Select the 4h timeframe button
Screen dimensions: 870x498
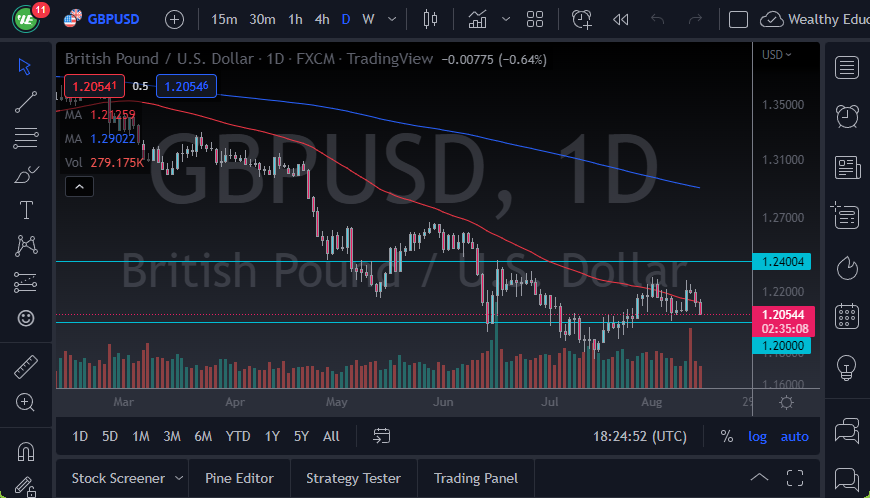pos(321,19)
